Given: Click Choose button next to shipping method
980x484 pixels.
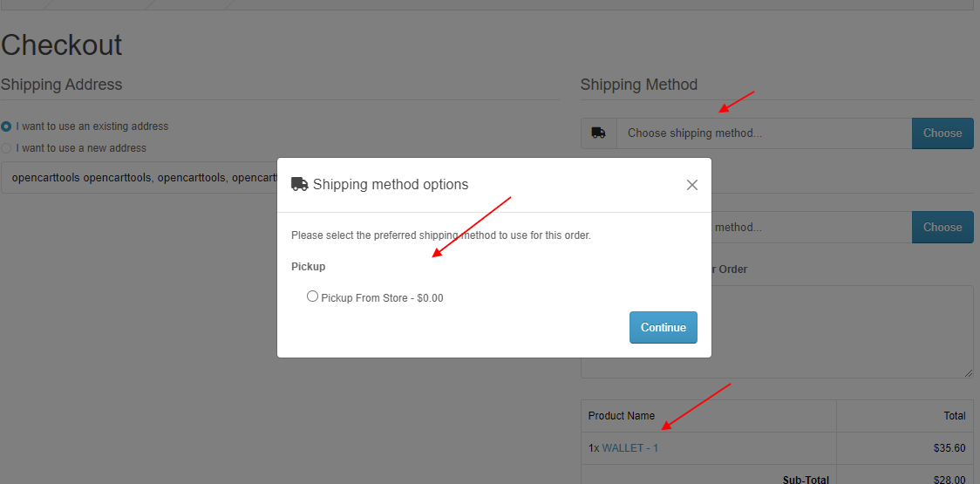Looking at the screenshot, I should point(943,133).
